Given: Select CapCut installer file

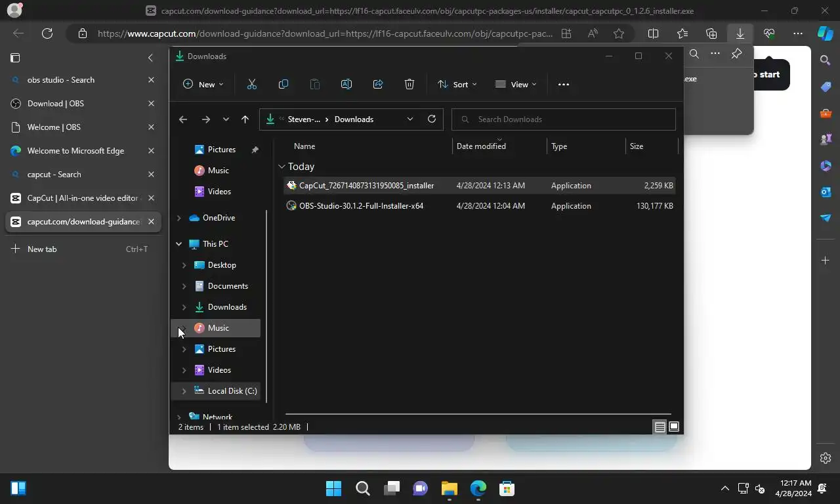Looking at the screenshot, I should (x=480, y=186).
